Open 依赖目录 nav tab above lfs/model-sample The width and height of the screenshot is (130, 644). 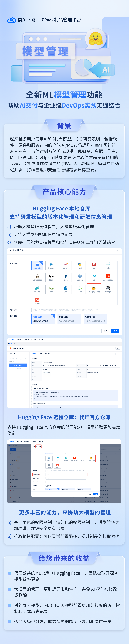[19, 340]
